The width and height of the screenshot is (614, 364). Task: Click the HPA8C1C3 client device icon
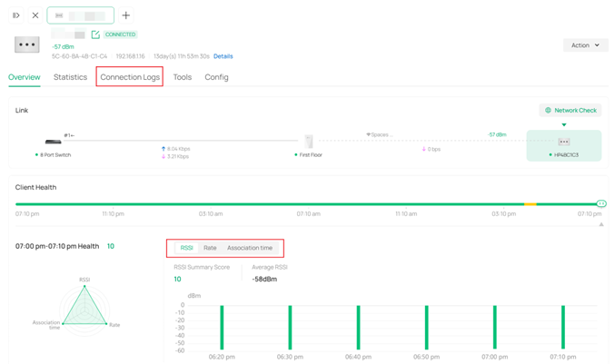564,142
